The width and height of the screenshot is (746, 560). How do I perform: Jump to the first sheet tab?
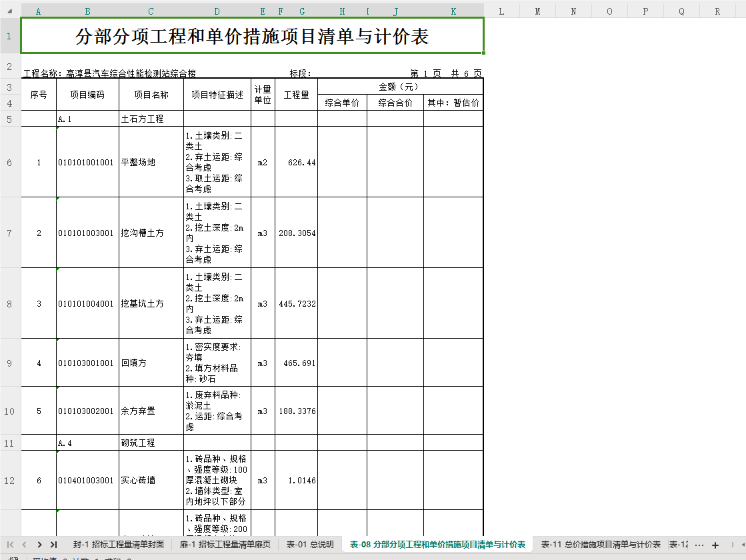pyautogui.click(x=10, y=545)
